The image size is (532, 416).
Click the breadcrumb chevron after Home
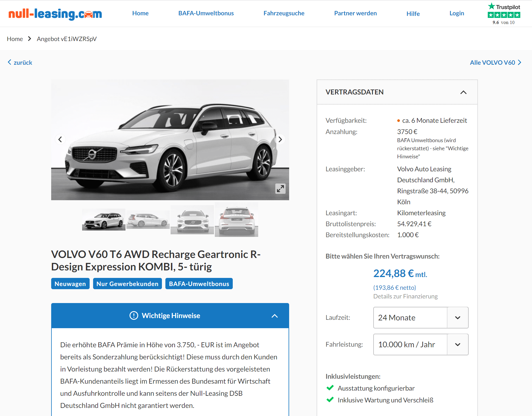(x=29, y=39)
